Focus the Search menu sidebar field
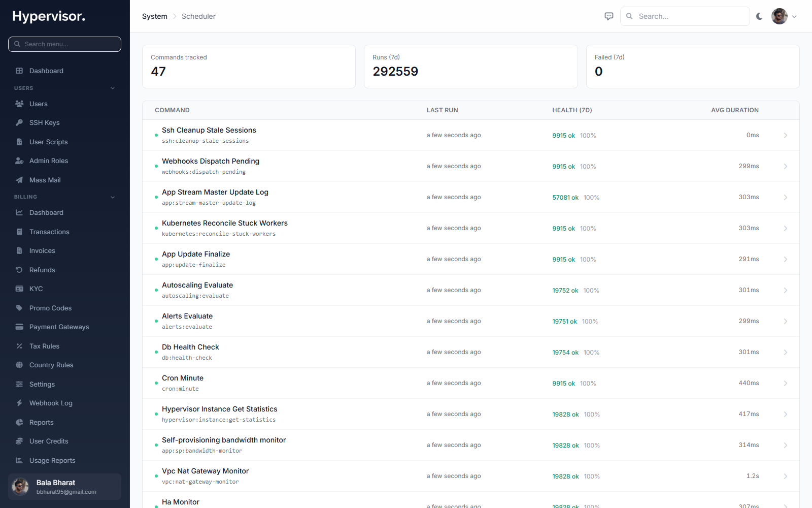This screenshot has height=508, width=812. coord(64,44)
